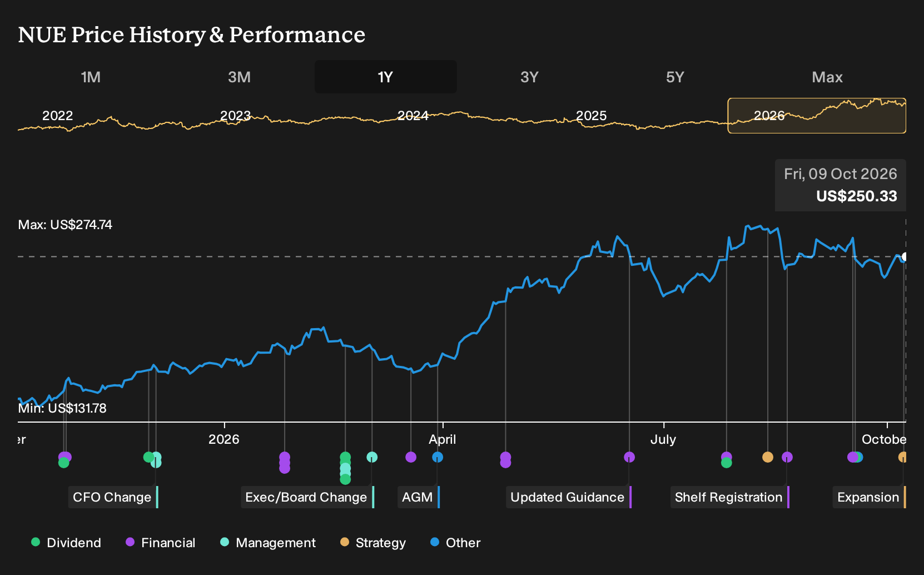This screenshot has width=924, height=575.
Task: Click the orange Strategy dot above Expansion label
Action: [x=903, y=457]
